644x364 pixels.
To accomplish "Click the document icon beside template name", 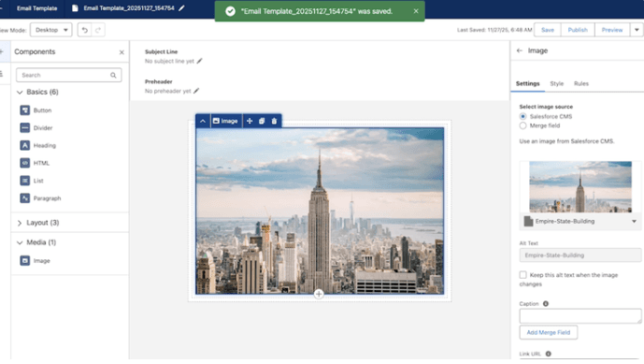I will pos(75,8).
